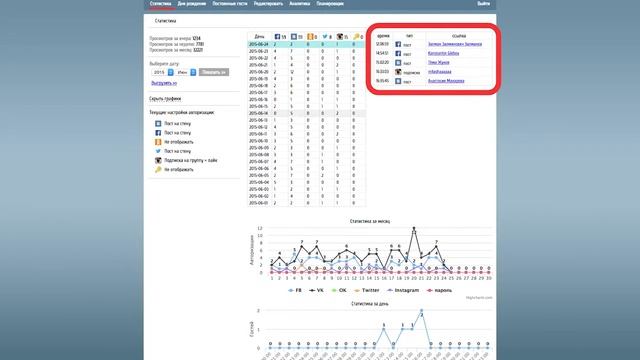Click Facebook icon in authorization settings list

[x=158, y=133]
